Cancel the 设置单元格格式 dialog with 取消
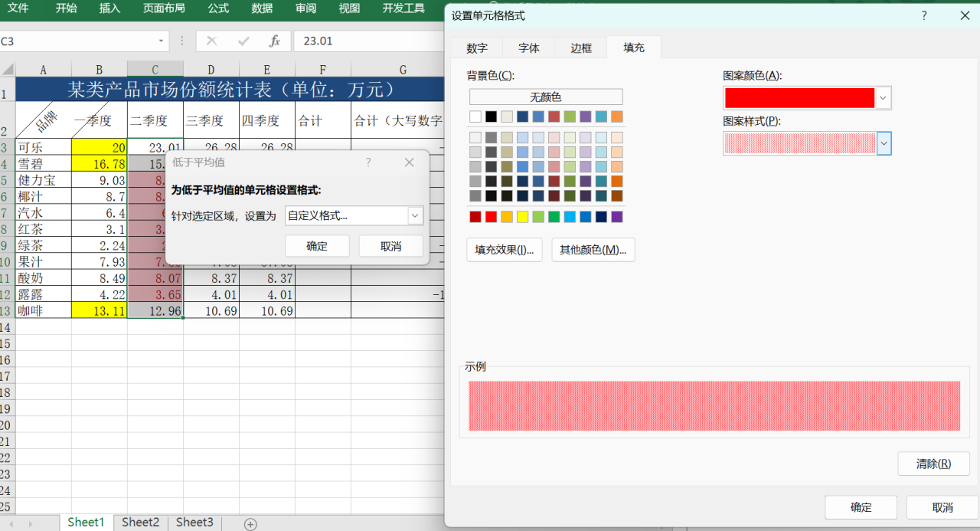Screen dimensions: 980x531 942,507
